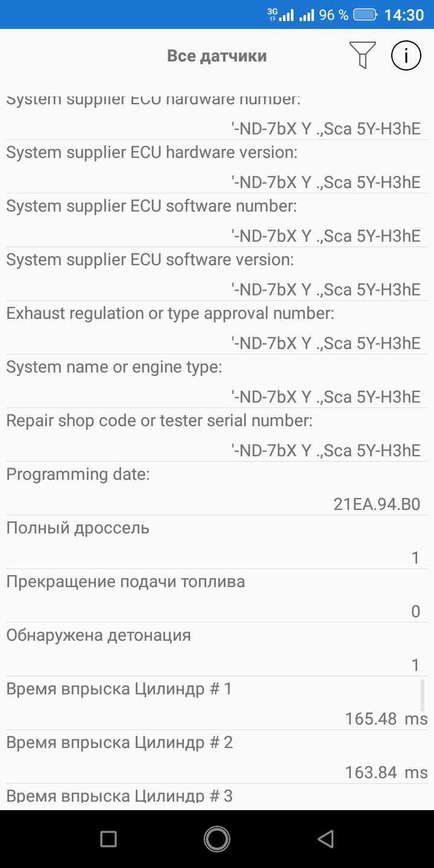Image resolution: width=434 pixels, height=868 pixels.
Task: Tap the recent apps square button
Action: [x=108, y=838]
